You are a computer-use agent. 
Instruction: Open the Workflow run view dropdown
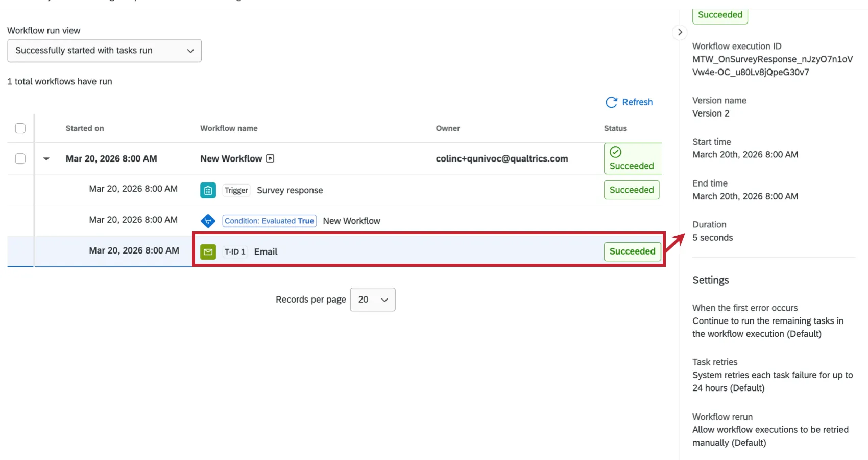point(104,51)
